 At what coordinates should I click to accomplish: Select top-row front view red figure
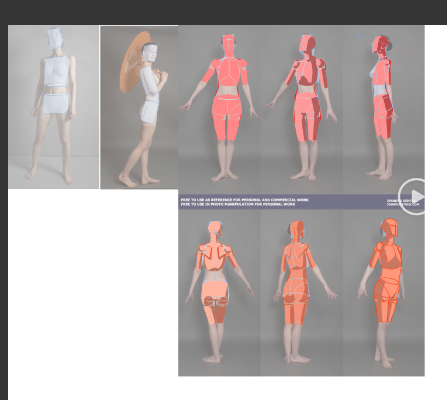219,108
